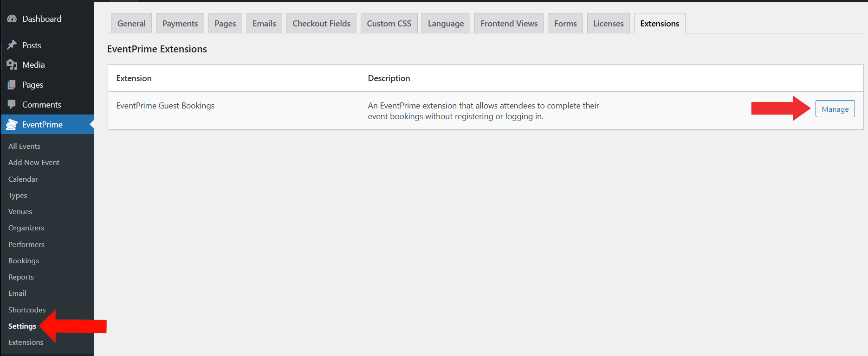This screenshot has height=356, width=868.
Task: Click the Pages document icon
Action: [x=12, y=85]
